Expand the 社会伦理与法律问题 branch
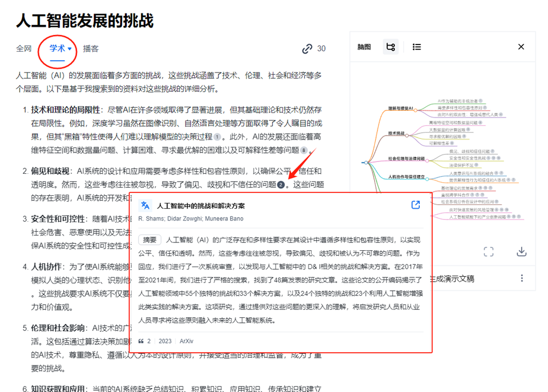548x392 pixels. [428, 161]
